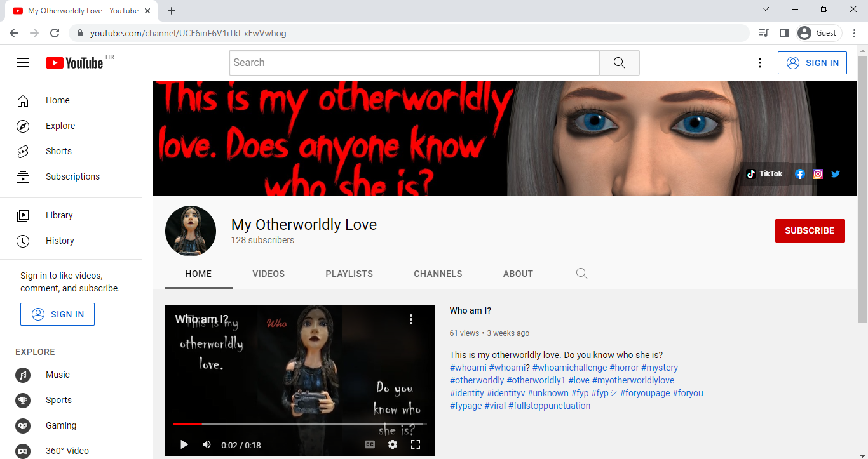
Task: Open the TikTok link on banner
Action: tap(764, 174)
